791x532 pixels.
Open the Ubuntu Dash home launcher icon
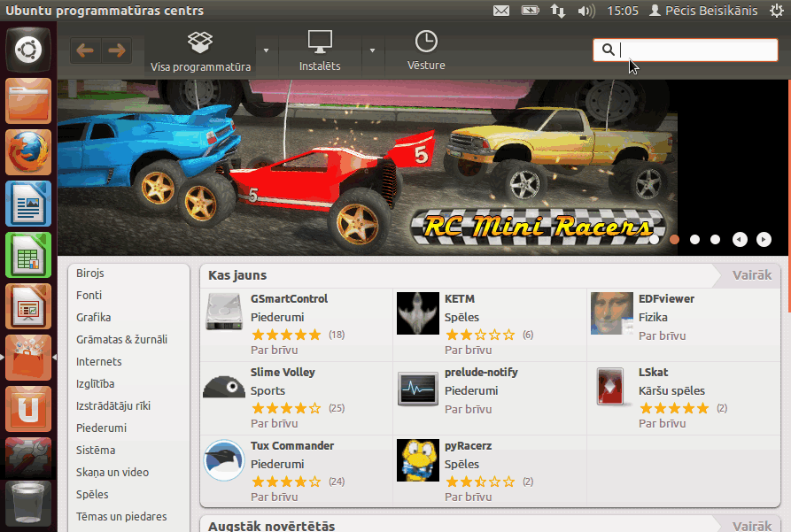click(28, 50)
